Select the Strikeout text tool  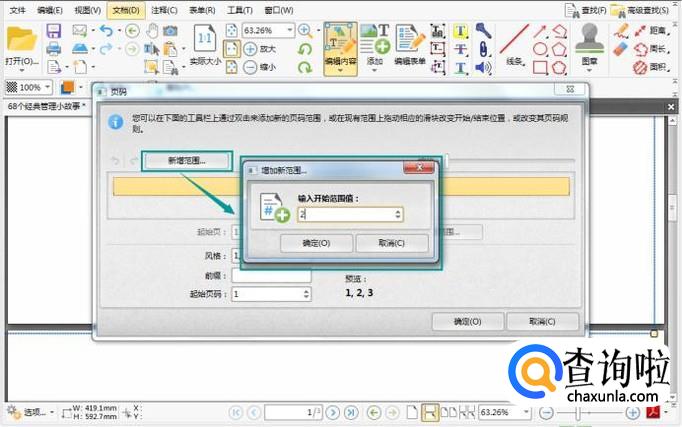(x=460, y=49)
